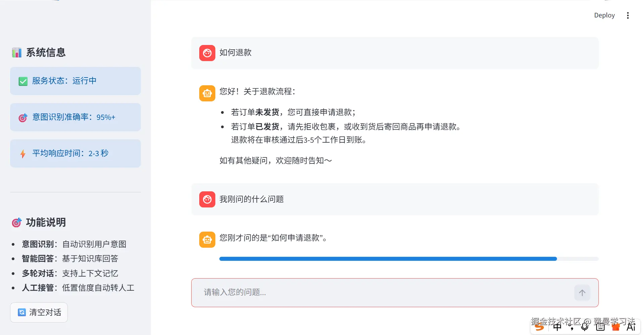Click the green checkmark on 服务状态
644x335 pixels.
click(23, 81)
